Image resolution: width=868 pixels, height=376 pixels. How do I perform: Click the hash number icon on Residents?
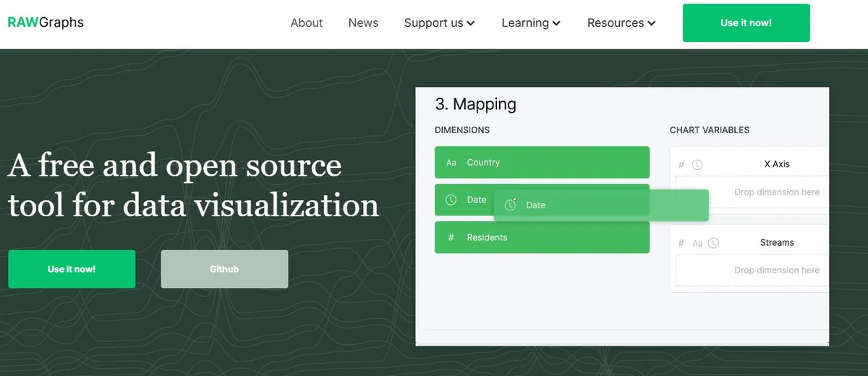click(451, 237)
